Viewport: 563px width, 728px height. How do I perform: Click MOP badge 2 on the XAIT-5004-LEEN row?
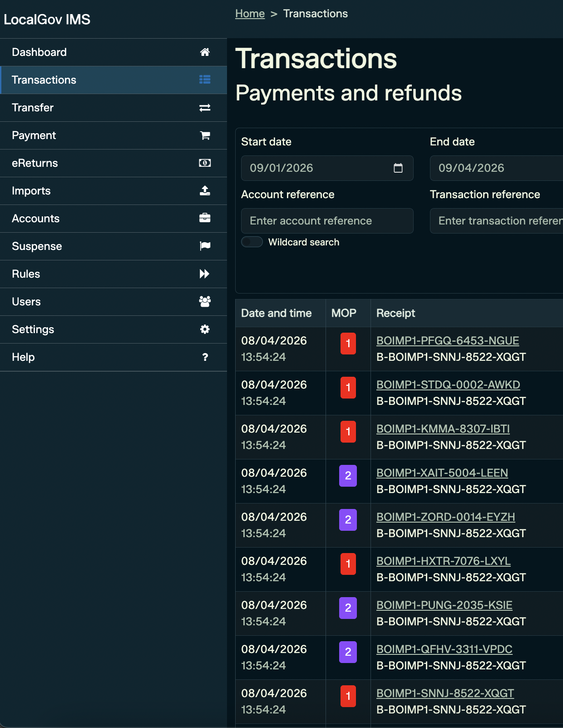(x=348, y=476)
